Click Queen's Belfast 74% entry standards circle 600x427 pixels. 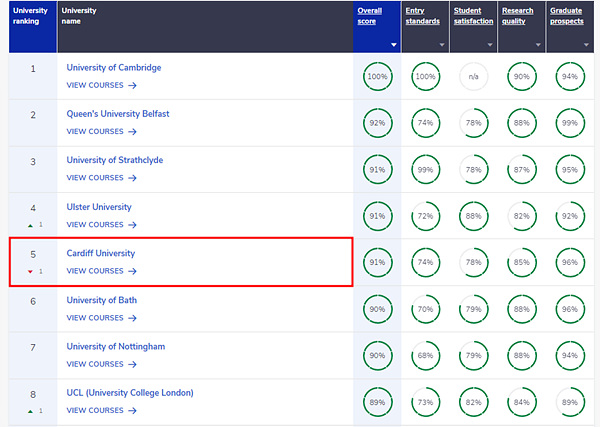pos(426,123)
